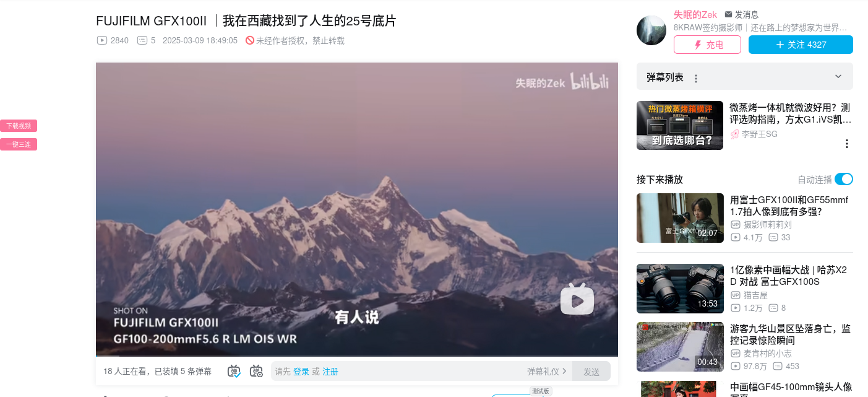868x397 pixels.
Task: Click the 下载视频 side tab
Action: click(19, 126)
